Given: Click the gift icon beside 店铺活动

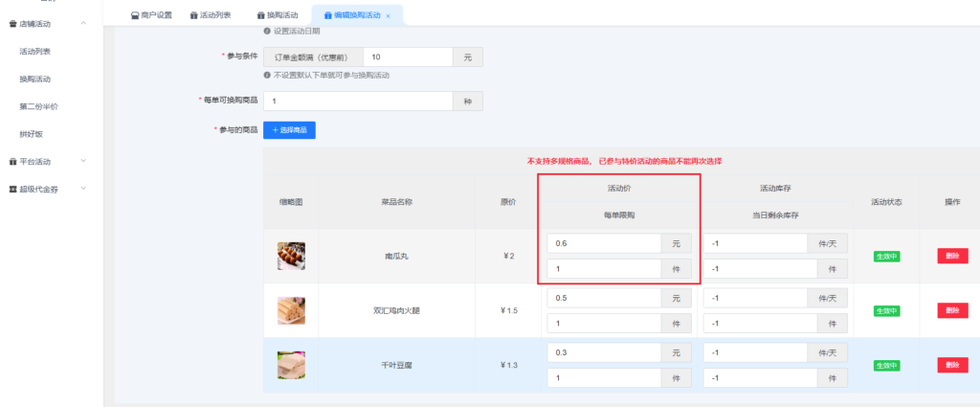Looking at the screenshot, I should (x=11, y=23).
